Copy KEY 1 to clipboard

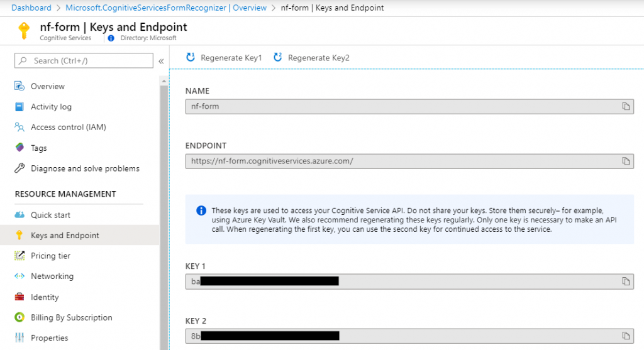(626, 282)
